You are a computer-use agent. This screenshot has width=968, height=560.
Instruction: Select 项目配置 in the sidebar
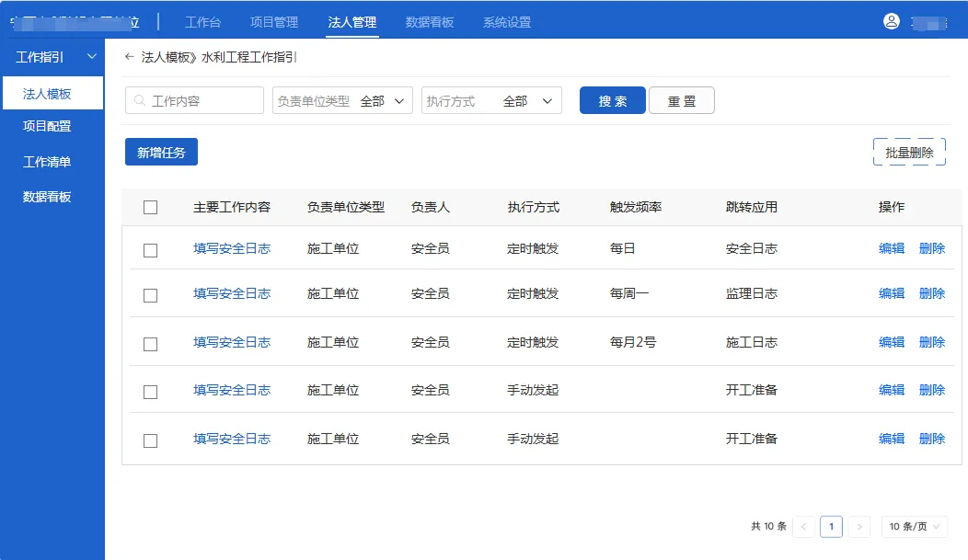47,126
